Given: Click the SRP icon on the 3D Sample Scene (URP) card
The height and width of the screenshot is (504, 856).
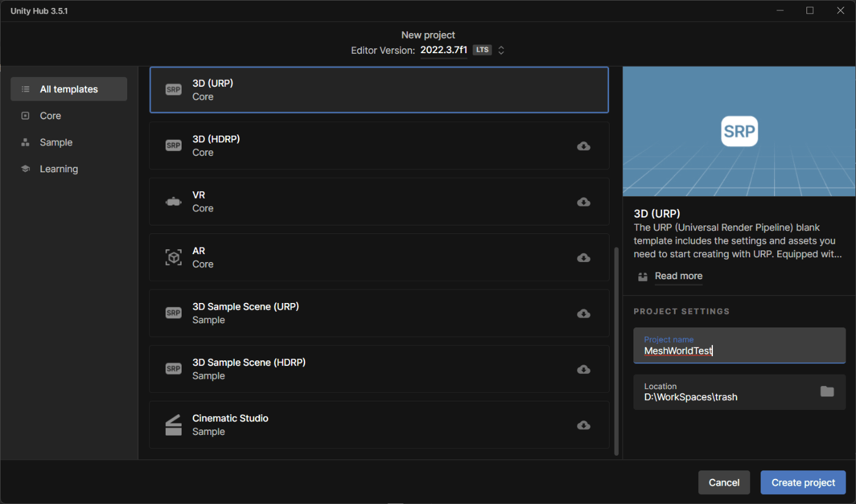Looking at the screenshot, I should point(174,313).
